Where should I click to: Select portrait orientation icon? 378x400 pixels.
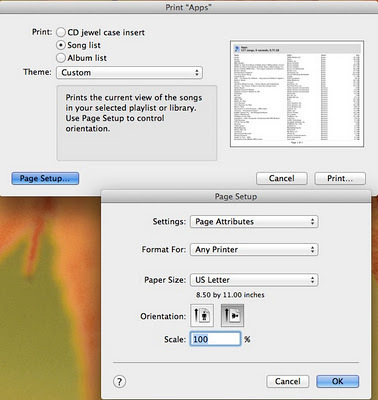202,315
